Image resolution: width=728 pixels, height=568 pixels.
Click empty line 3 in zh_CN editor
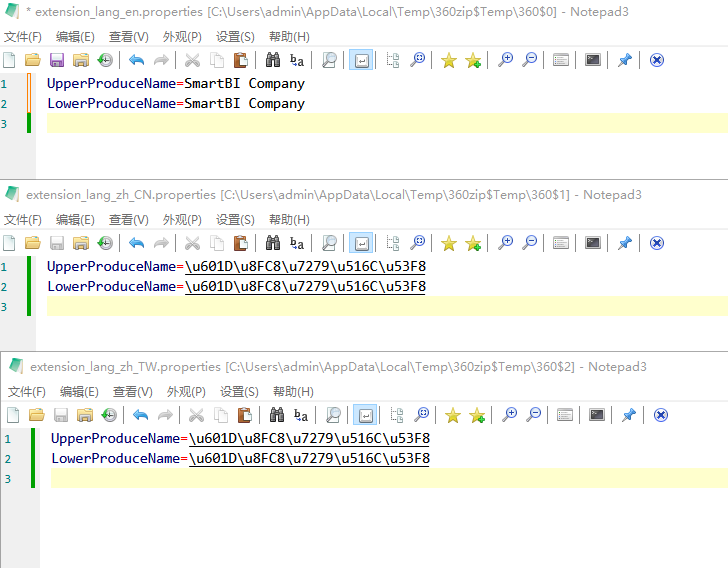pyautogui.click(x=387, y=307)
